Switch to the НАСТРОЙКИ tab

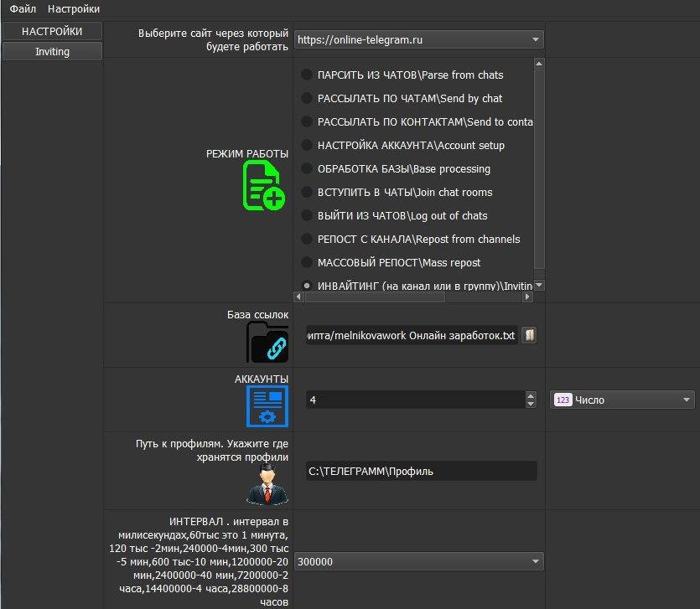coord(52,31)
